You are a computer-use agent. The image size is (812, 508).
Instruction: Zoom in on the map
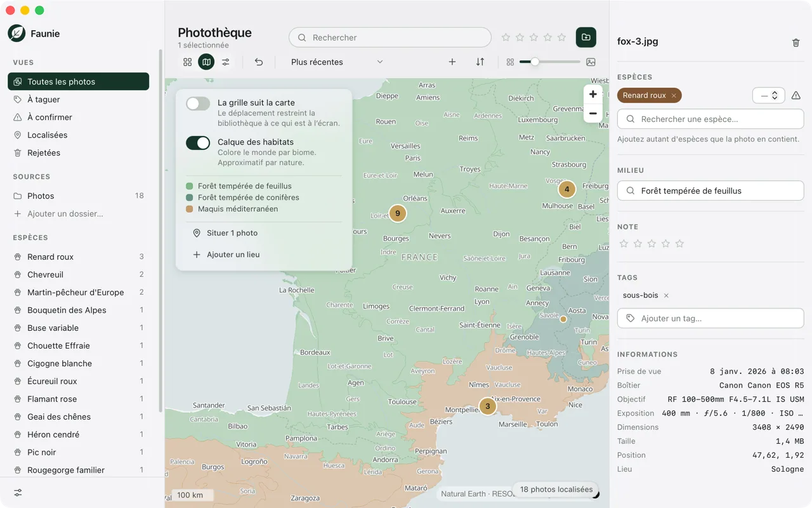pos(593,94)
